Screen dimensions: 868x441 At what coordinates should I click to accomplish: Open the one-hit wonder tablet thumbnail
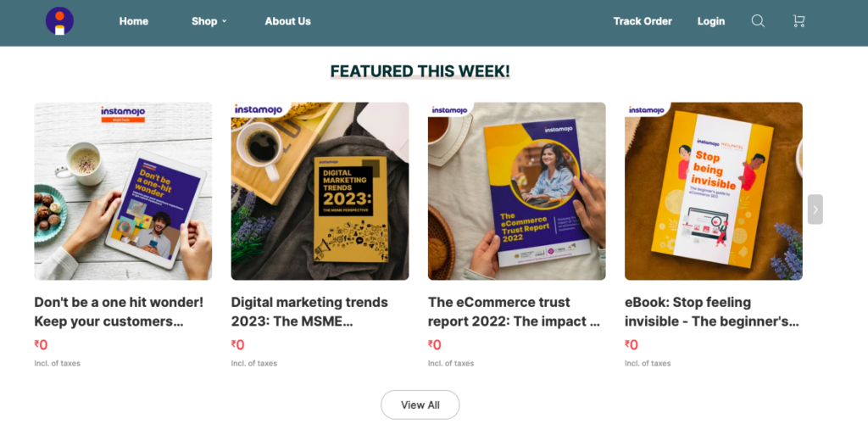coord(123,191)
